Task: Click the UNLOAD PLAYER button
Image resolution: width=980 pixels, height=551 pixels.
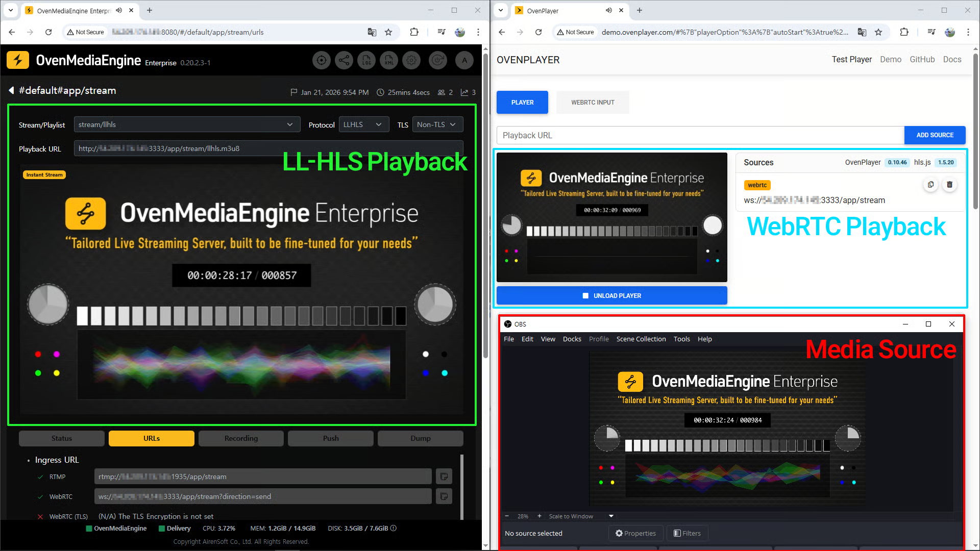Action: 611,295
